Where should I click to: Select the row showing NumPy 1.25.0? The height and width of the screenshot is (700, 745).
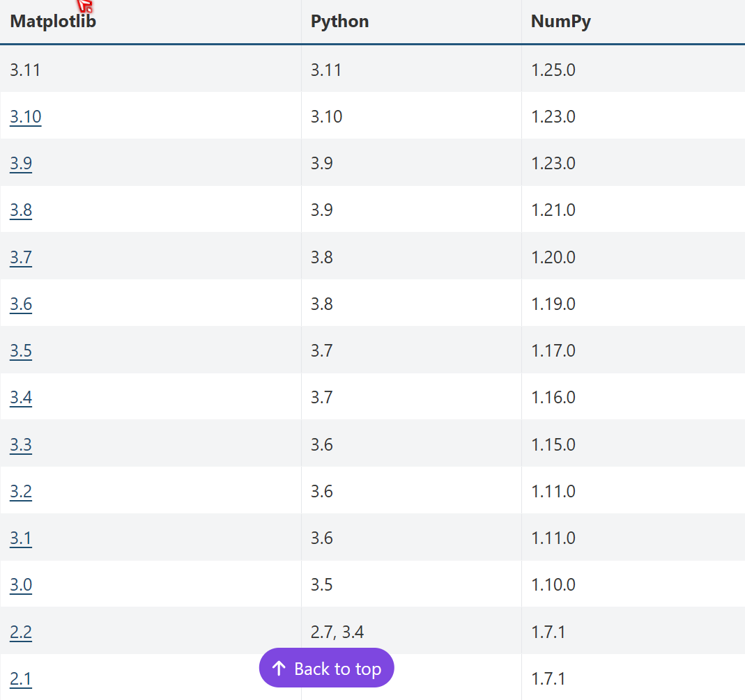point(372,70)
